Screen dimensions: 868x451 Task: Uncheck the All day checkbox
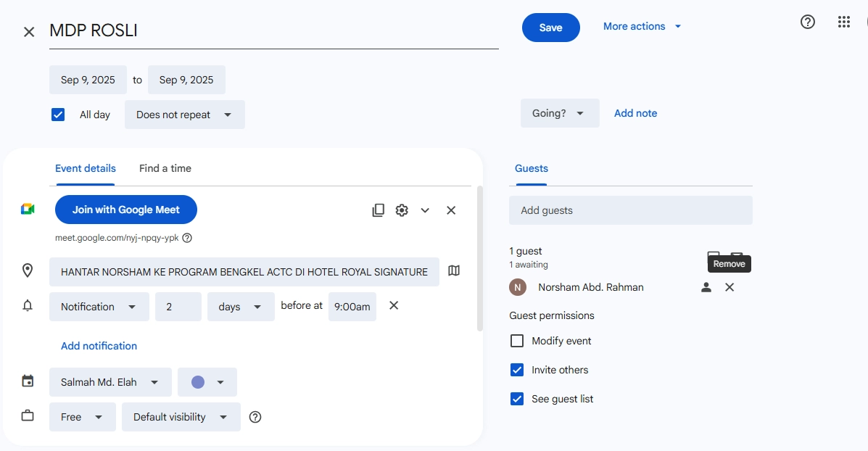pos(59,115)
